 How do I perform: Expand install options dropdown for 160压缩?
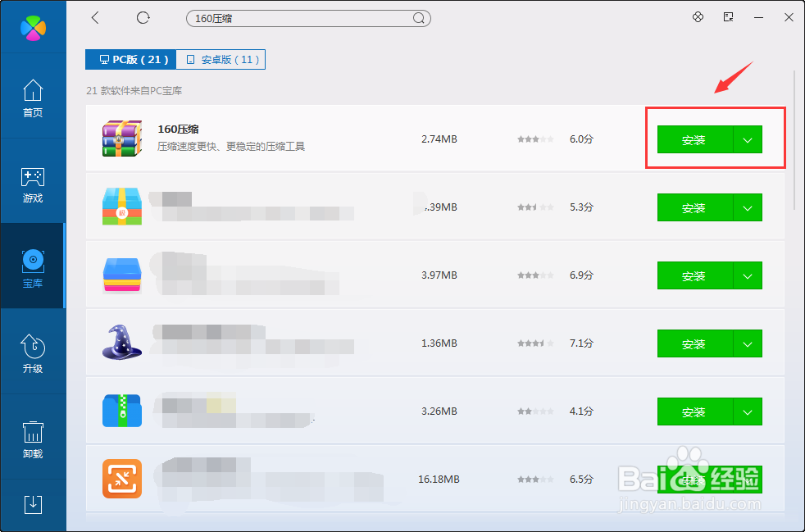click(748, 139)
